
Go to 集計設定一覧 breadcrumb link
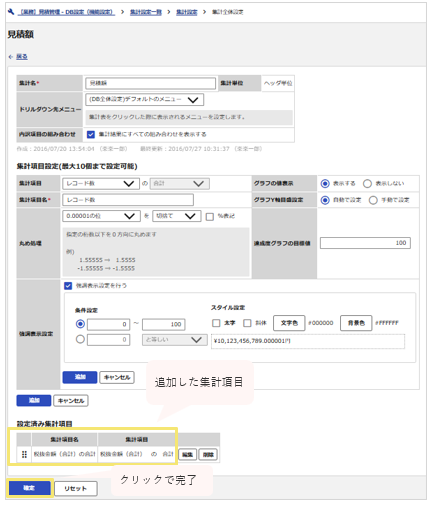146,12
